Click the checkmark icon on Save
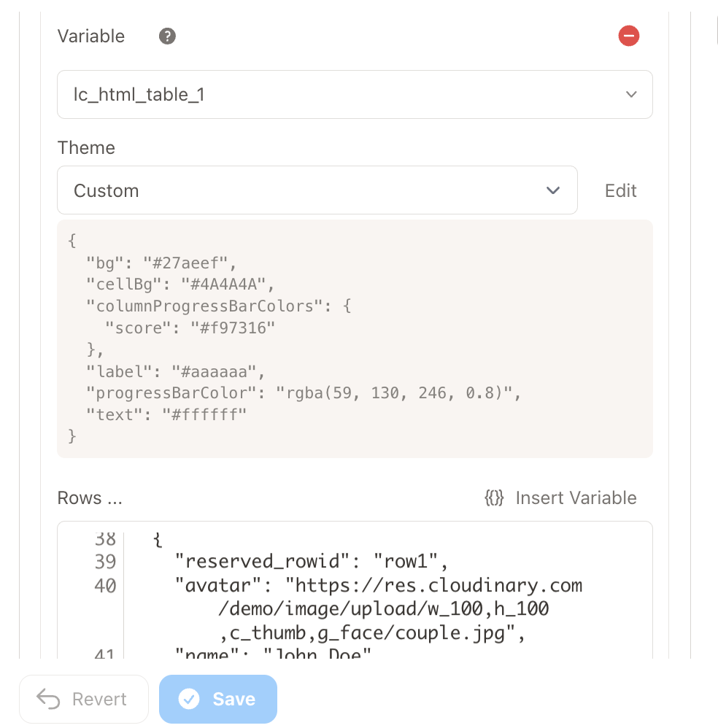The height and width of the screenshot is (728, 718). click(189, 699)
